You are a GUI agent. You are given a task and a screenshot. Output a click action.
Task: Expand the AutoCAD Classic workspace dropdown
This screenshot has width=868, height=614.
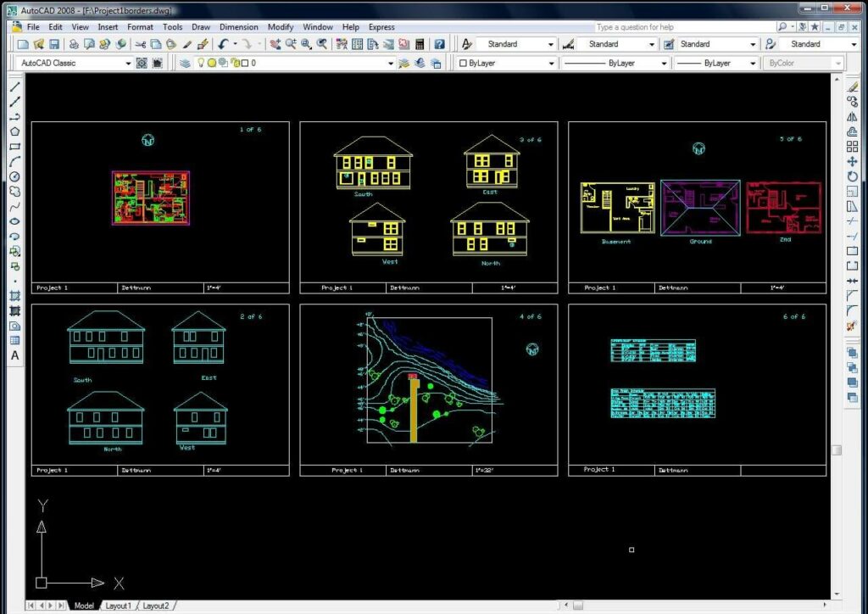129,63
